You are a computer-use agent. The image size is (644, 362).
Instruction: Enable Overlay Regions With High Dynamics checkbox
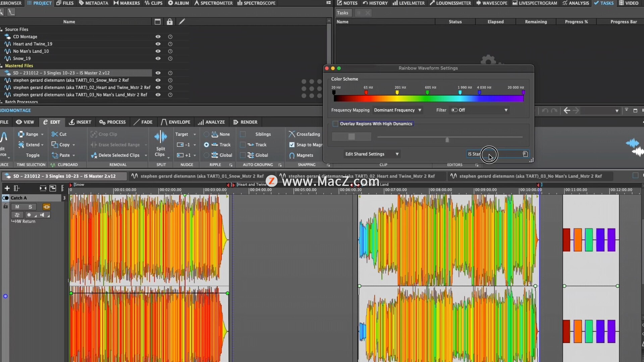(335, 124)
